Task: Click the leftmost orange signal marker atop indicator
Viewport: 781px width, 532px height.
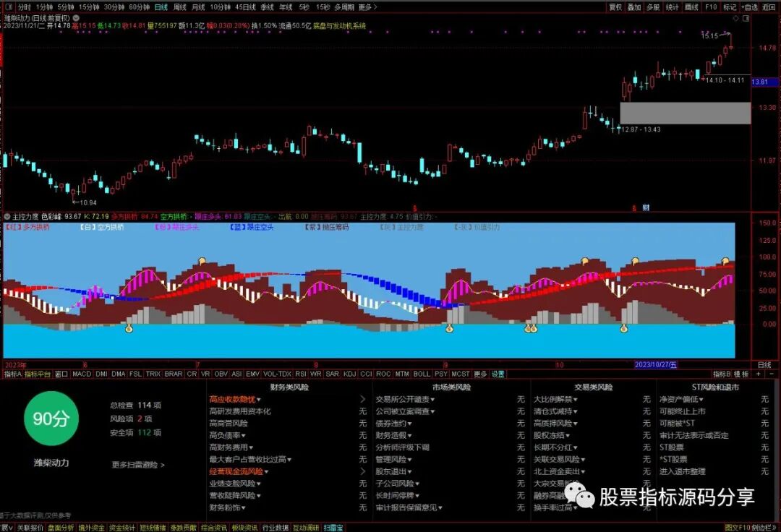Action: tap(202, 261)
